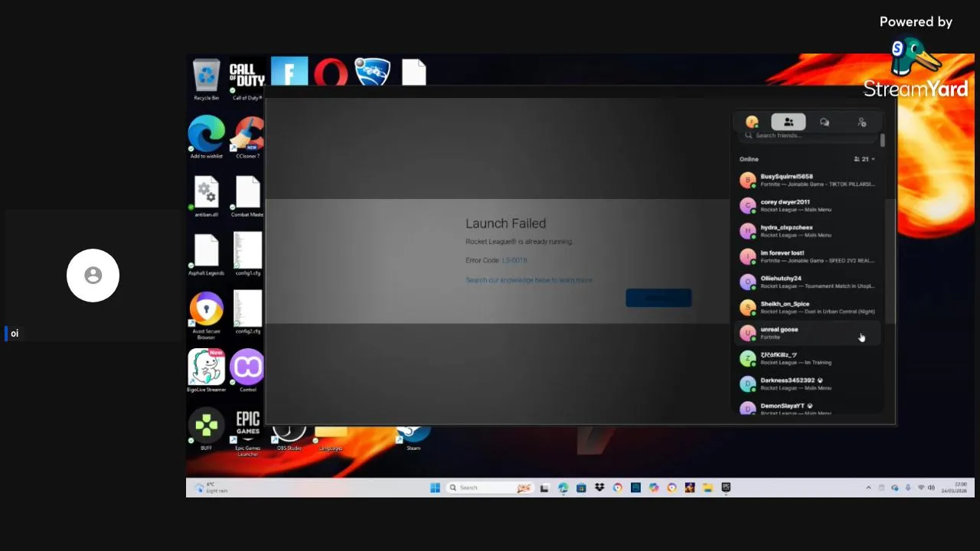Screen dimensions: 980x551
Task: Open the Epic Games Launcher desktop shortcut
Action: pos(247,433)
